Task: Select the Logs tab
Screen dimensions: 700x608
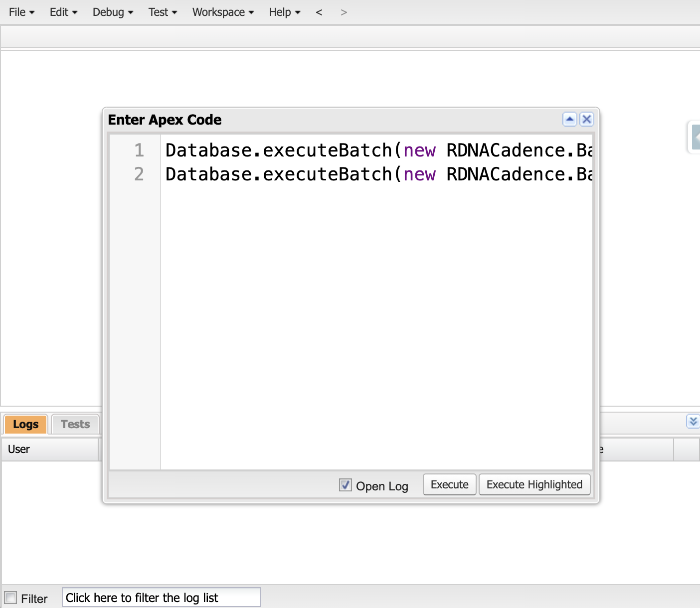Action: 25,424
